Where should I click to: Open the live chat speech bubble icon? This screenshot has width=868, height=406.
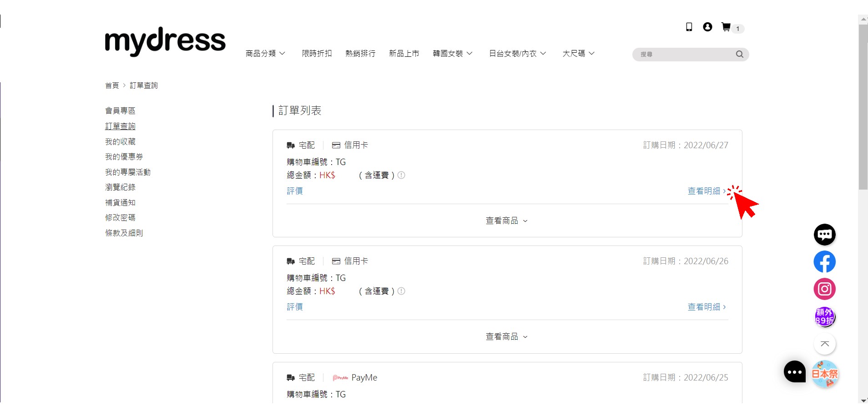pos(824,235)
